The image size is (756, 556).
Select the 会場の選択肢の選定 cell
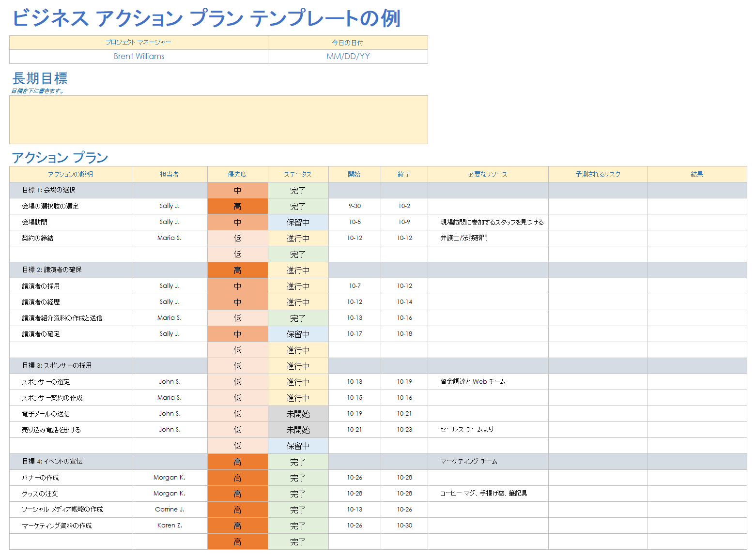pyautogui.click(x=71, y=206)
